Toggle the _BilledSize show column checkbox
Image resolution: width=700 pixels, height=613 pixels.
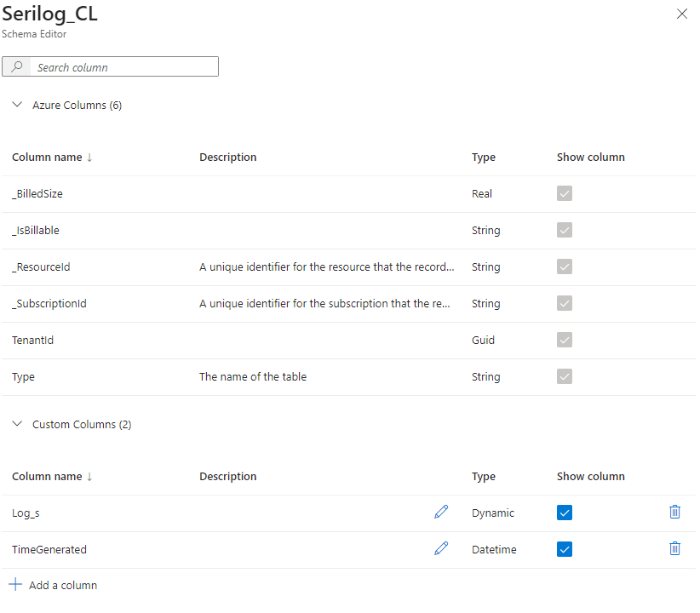click(565, 193)
